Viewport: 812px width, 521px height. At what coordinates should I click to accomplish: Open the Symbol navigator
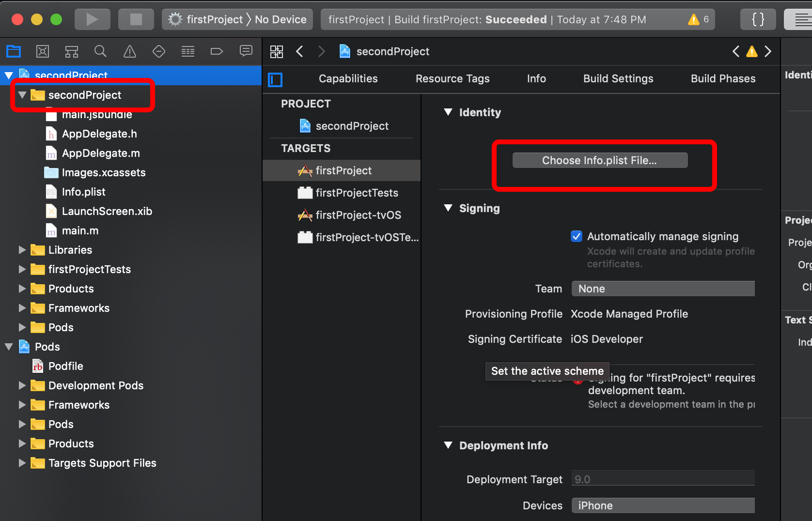point(72,51)
